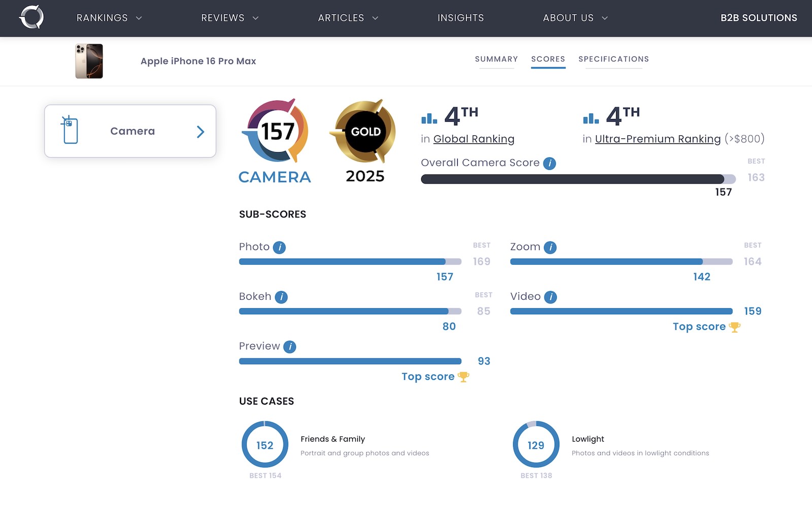Click the bar chart icon beside Ultra-Premium Ranking
Screen dimensions: 812x505
click(x=591, y=118)
